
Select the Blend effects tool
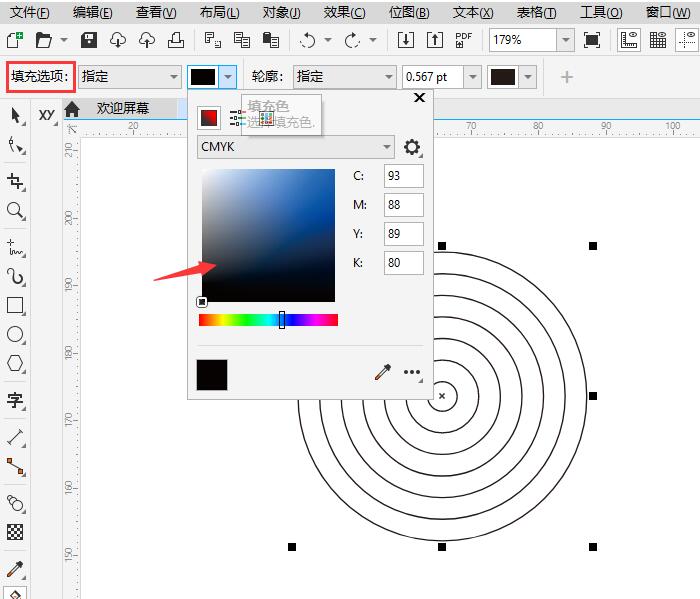point(16,503)
